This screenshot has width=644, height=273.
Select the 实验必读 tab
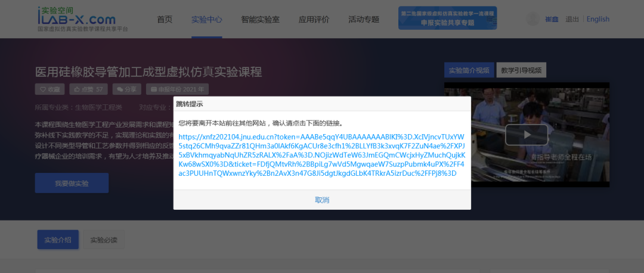click(104, 240)
